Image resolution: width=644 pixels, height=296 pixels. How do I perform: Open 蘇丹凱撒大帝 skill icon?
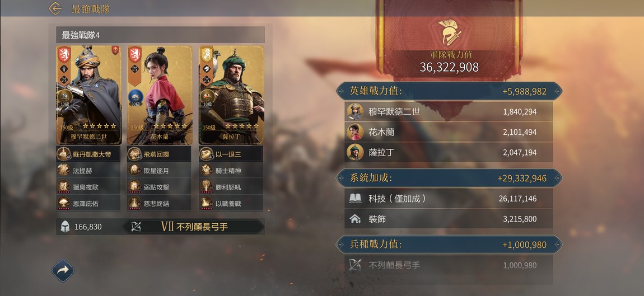click(64, 154)
